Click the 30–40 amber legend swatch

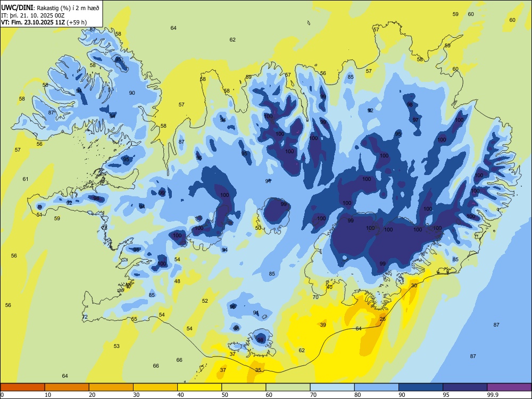(x=155, y=387)
